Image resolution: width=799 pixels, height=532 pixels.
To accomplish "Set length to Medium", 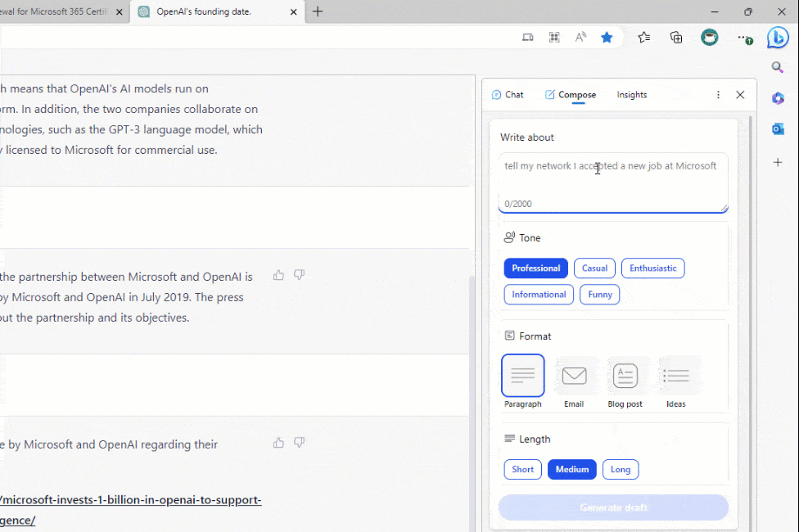I will coord(572,469).
